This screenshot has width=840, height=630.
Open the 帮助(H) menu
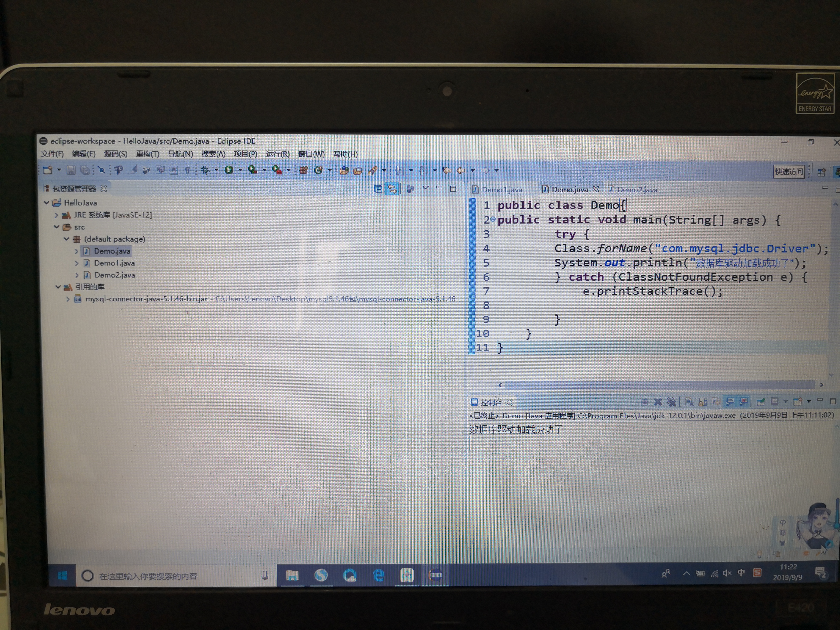[345, 154]
